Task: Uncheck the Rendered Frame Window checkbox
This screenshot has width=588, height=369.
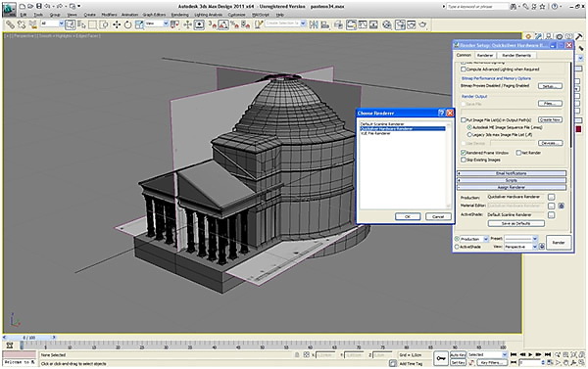Action: pyautogui.click(x=464, y=153)
